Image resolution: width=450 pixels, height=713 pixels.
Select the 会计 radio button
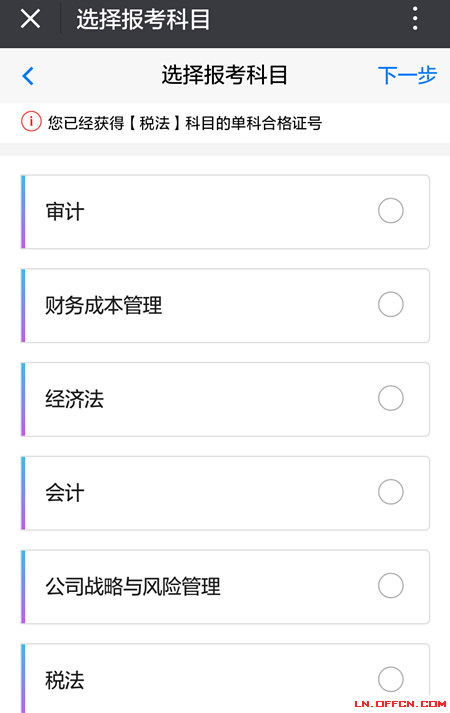pos(391,492)
